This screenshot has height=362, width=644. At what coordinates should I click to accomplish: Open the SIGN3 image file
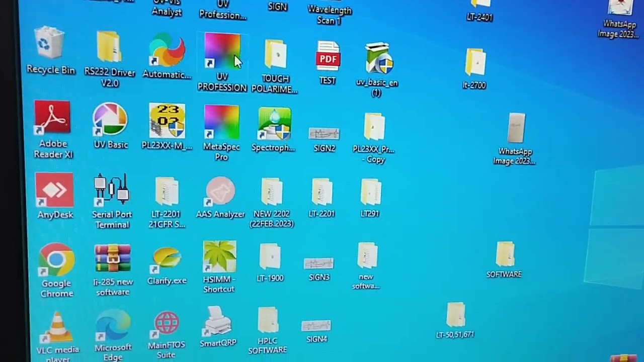click(x=318, y=263)
